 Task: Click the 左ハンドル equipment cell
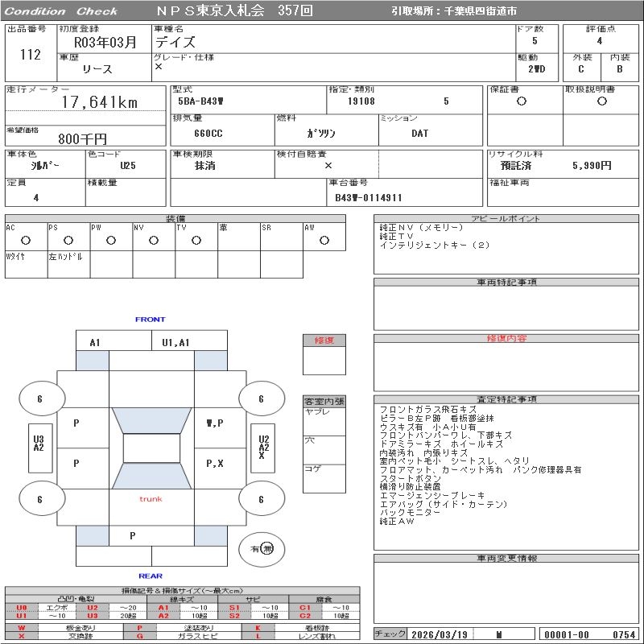point(68,265)
